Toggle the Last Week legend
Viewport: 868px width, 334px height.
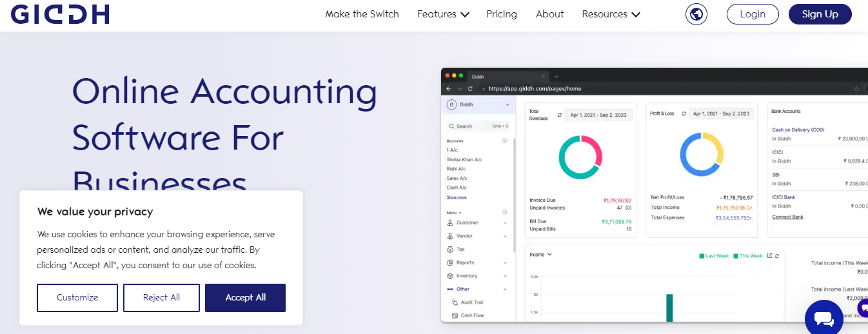pos(714,256)
